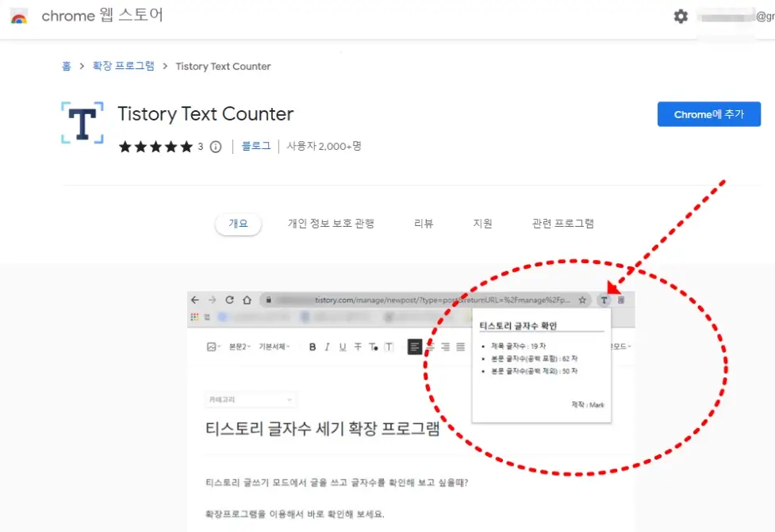Screen dimensions: 775x532
Task: Open the 본문2 paragraph style dropdown
Action: [x=238, y=346]
